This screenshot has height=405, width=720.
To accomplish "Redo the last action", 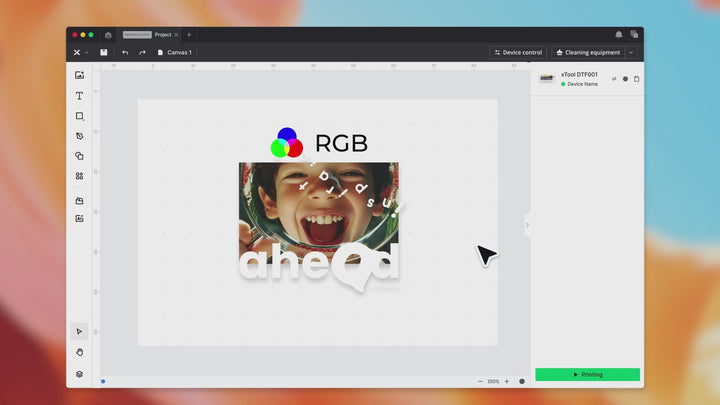I will tap(142, 52).
